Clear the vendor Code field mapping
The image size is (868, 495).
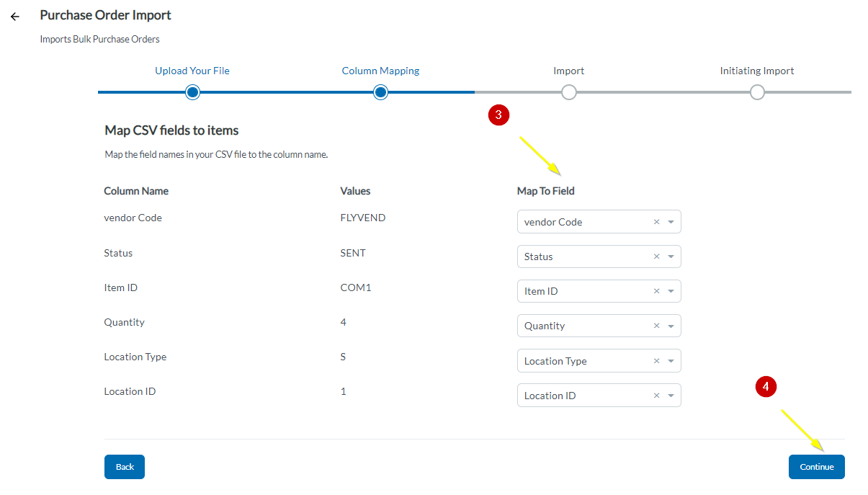[x=656, y=221]
